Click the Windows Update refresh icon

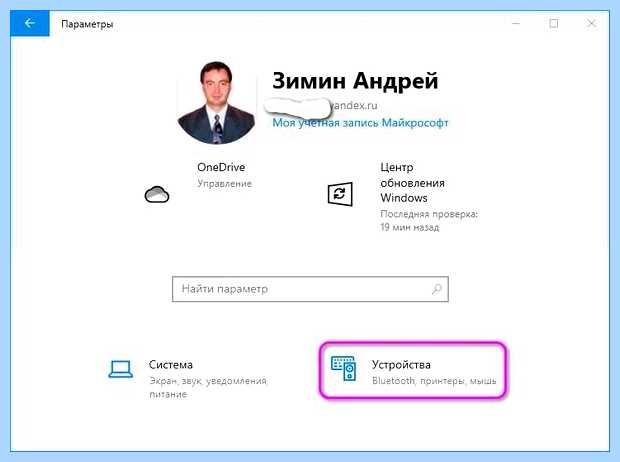click(x=340, y=194)
